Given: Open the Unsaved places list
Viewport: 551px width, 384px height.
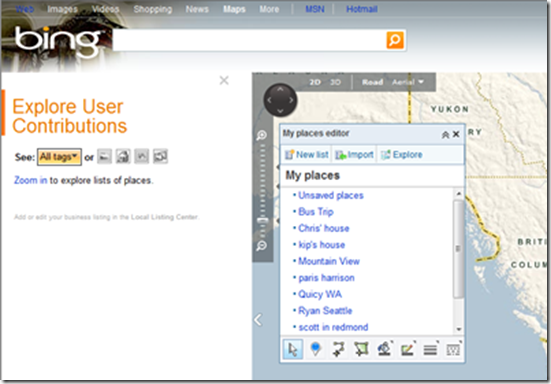Looking at the screenshot, I should coord(331,195).
